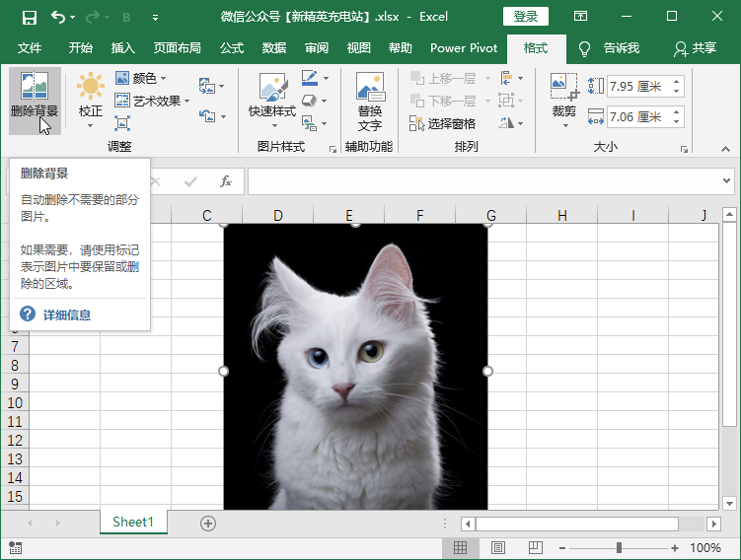Open the 文件 menu
The width and height of the screenshot is (741, 560).
pos(30,47)
